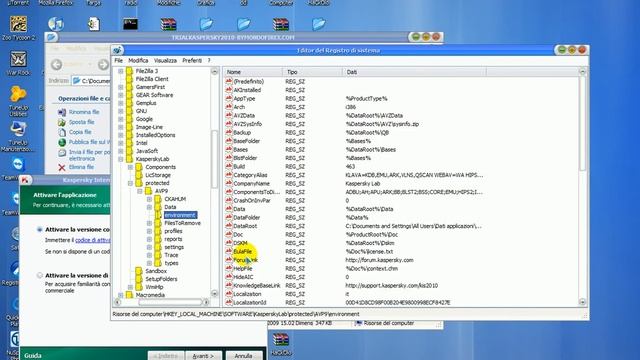This screenshot has height=360, width=640.
Task: Click the string icon next to DataRoot
Action: pos(229,226)
